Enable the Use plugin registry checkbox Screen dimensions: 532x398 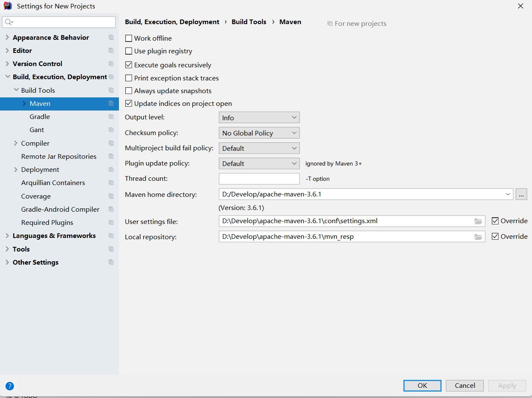(129, 51)
